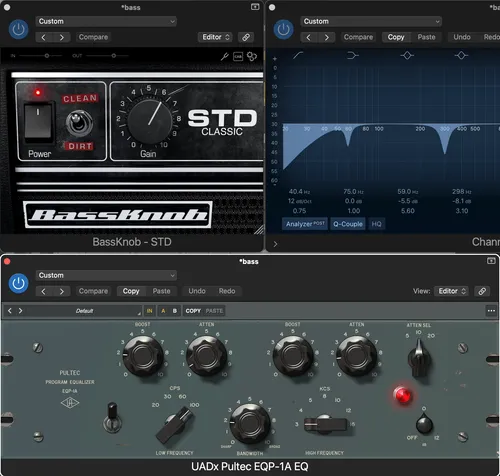Go to next preset in Channel EQ window
The image size is (500, 476).
tap(327, 37)
